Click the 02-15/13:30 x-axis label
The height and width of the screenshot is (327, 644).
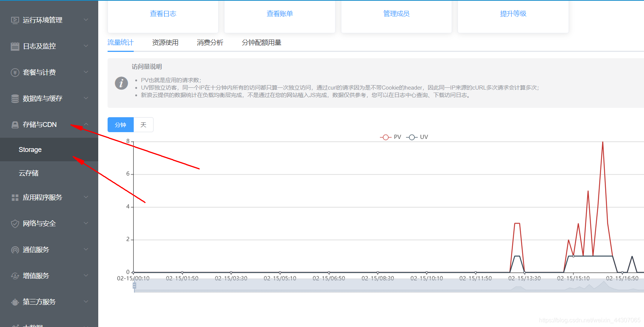click(524, 278)
